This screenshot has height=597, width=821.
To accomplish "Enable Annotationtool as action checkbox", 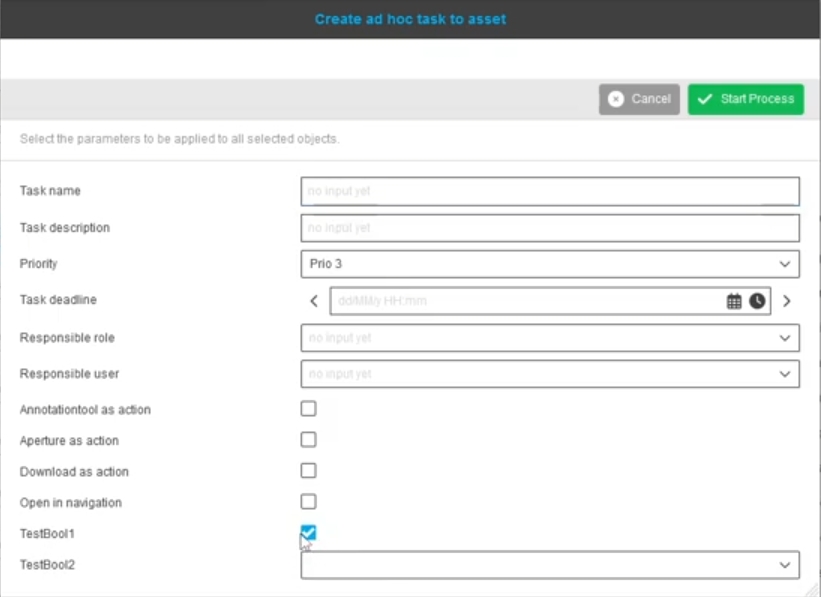I will pyautogui.click(x=308, y=408).
